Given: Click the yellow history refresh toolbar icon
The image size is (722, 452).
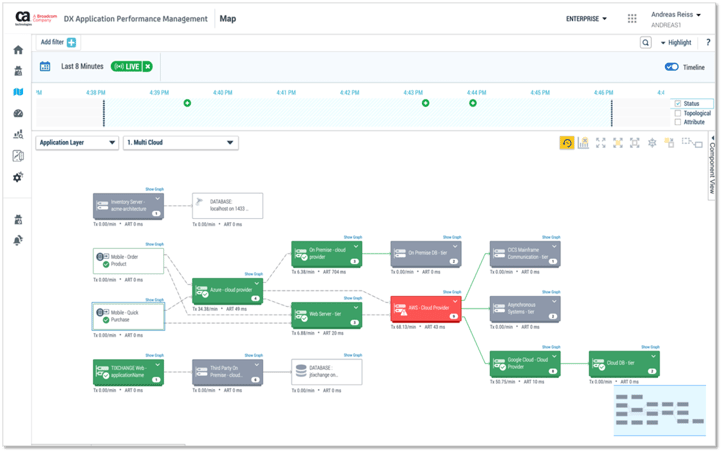Looking at the screenshot, I should coord(566,143).
